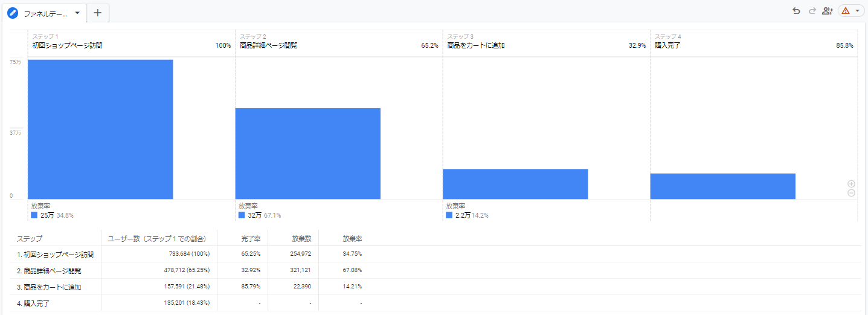Click the orange warning triangle icon
868x315 pixels.
pos(846,11)
